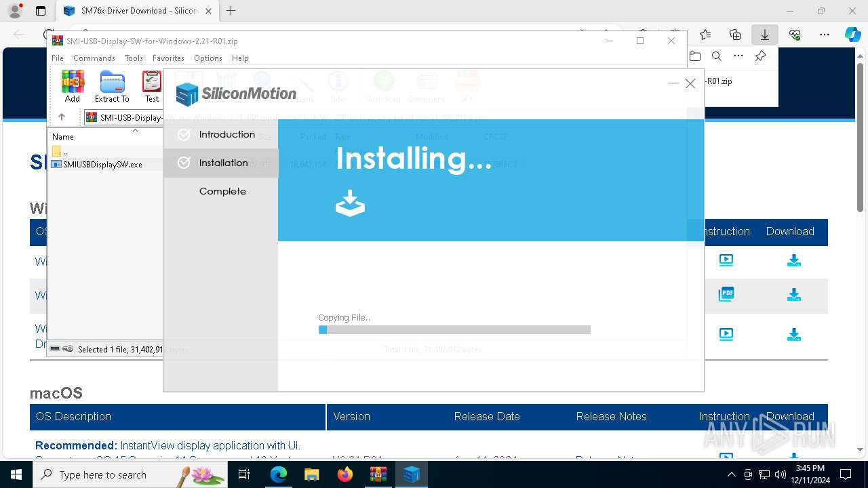The image size is (868, 488).
Task: Click the taskbar search box
Action: [x=130, y=474]
